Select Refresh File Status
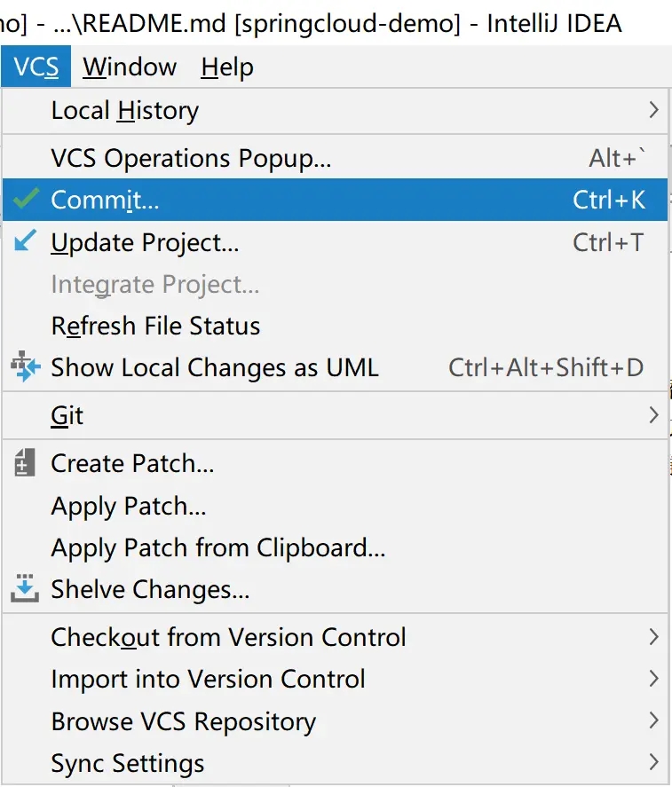This screenshot has width=672, height=787. pyautogui.click(x=155, y=326)
